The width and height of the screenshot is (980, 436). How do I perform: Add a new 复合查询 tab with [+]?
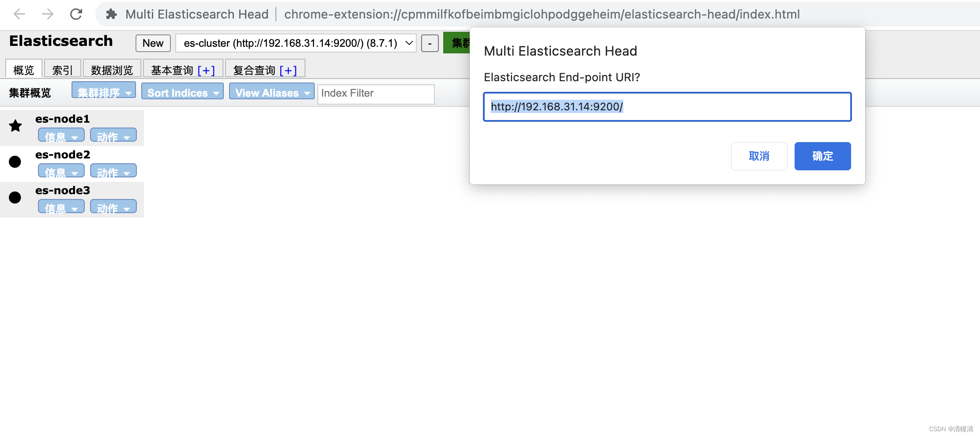288,71
